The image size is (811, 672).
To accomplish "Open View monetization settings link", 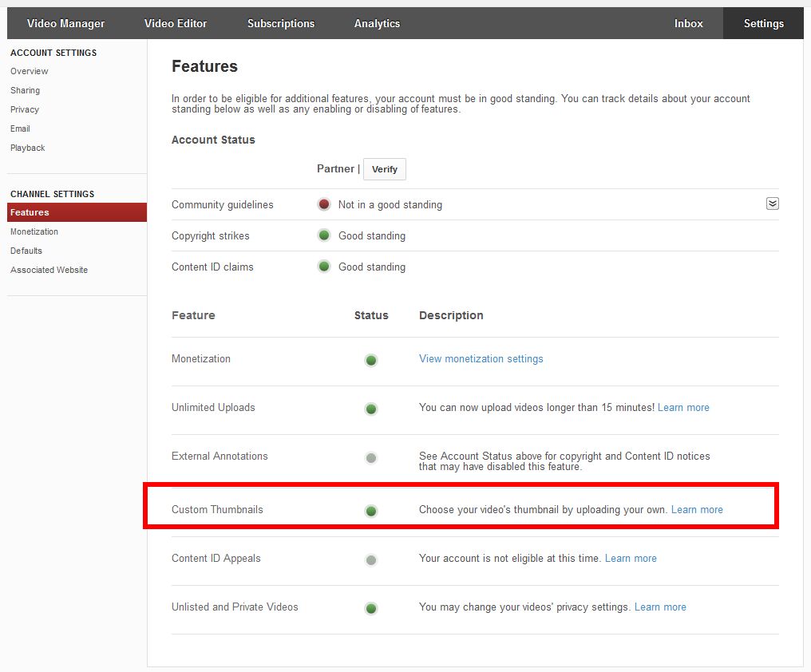I will point(481,358).
